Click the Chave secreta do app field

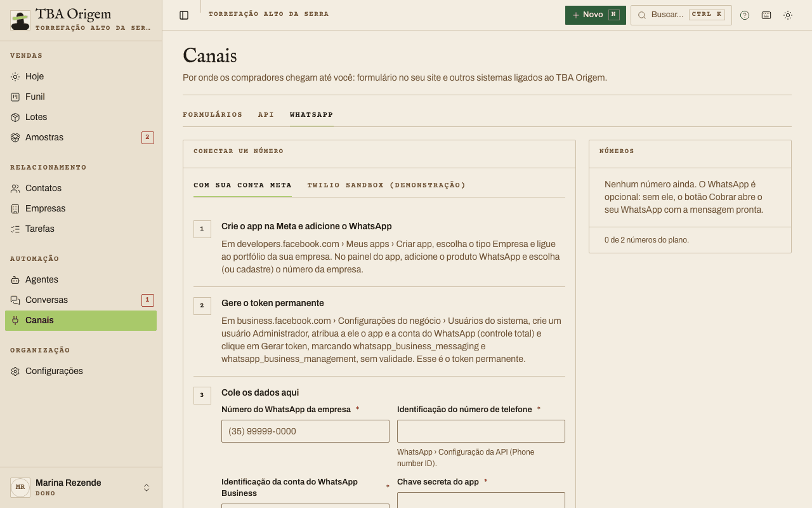pyautogui.click(x=481, y=500)
